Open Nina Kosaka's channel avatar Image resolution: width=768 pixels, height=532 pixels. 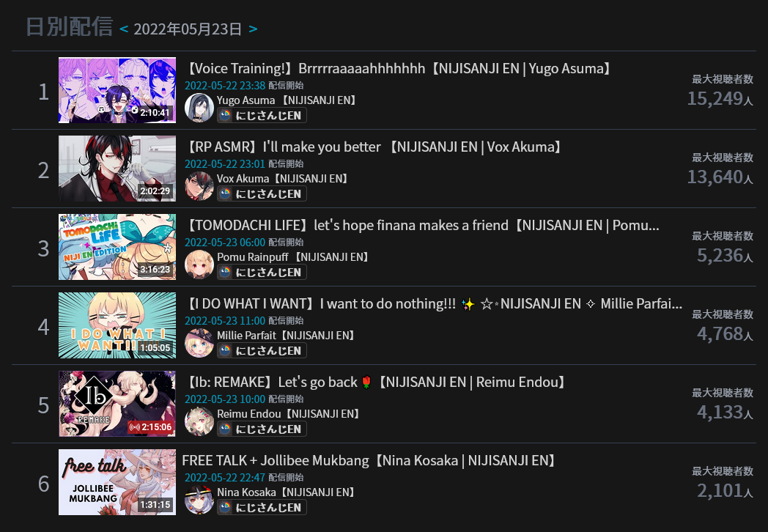pos(199,499)
